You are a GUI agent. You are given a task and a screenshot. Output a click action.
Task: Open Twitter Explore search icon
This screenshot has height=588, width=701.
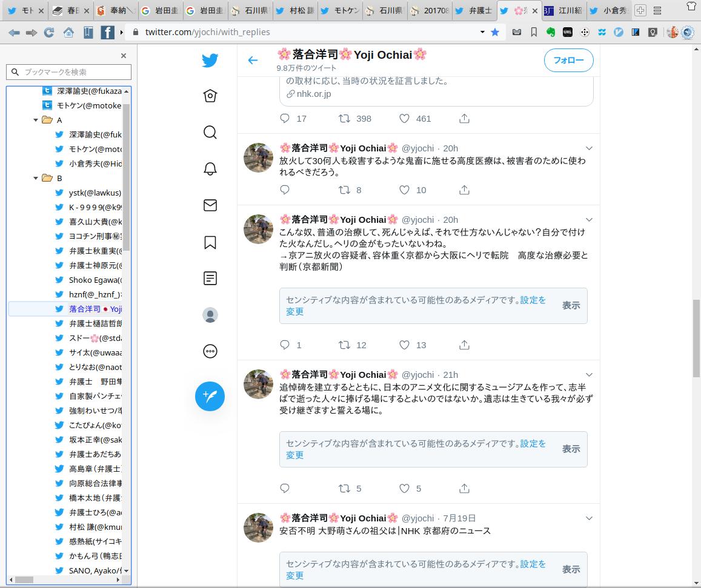coord(210,132)
